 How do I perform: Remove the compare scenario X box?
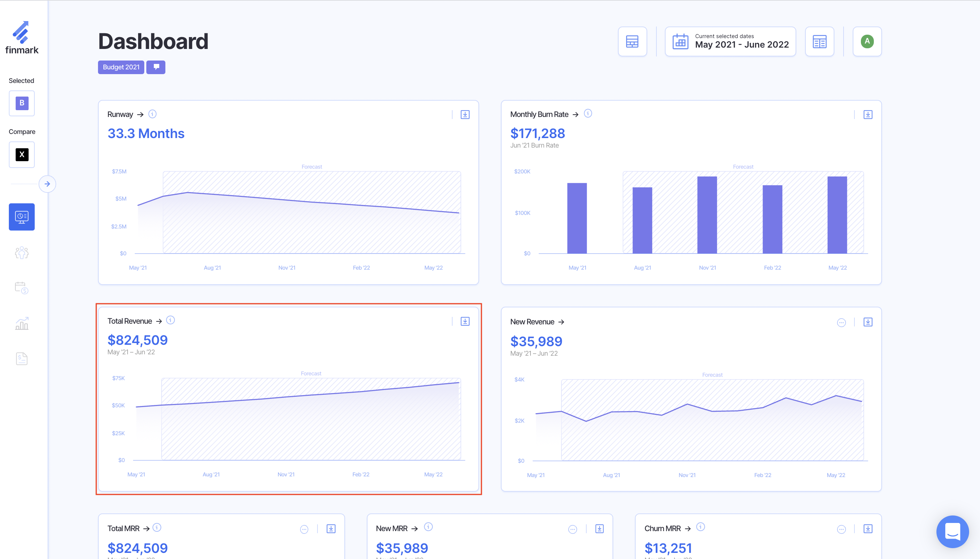click(x=21, y=154)
